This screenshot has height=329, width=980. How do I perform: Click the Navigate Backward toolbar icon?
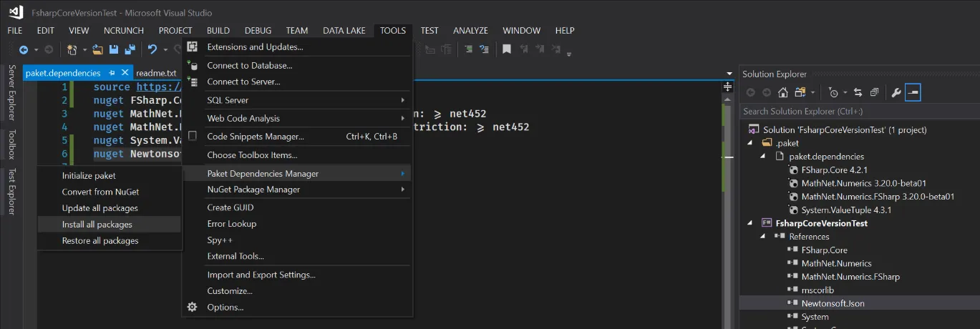coord(24,49)
